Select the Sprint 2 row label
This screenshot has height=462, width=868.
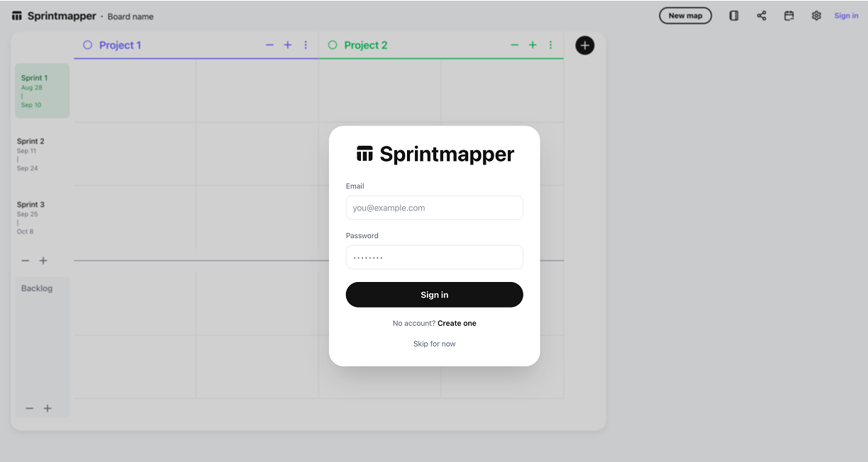30,141
